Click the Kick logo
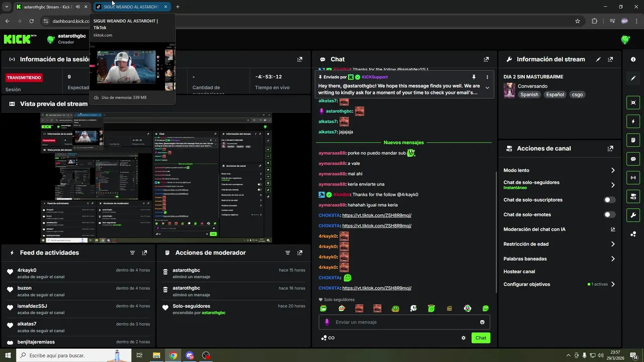Image resolution: width=644 pixels, height=362 pixels. coord(20,39)
